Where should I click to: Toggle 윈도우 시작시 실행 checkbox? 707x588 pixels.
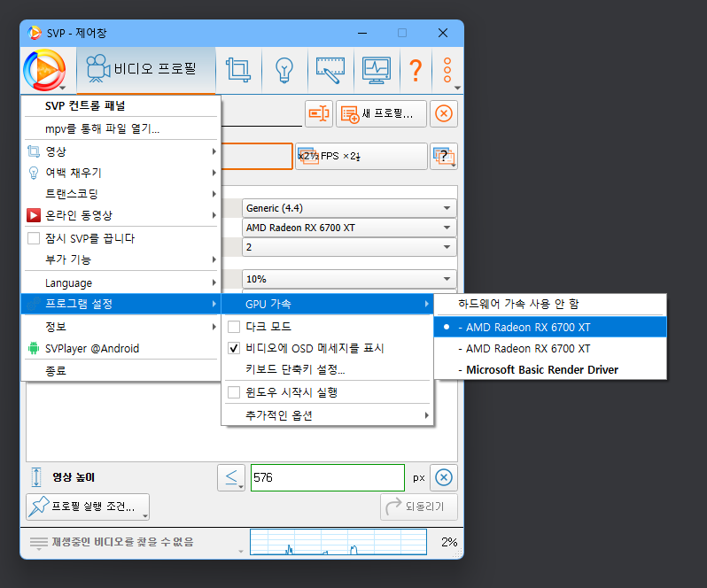coord(234,392)
